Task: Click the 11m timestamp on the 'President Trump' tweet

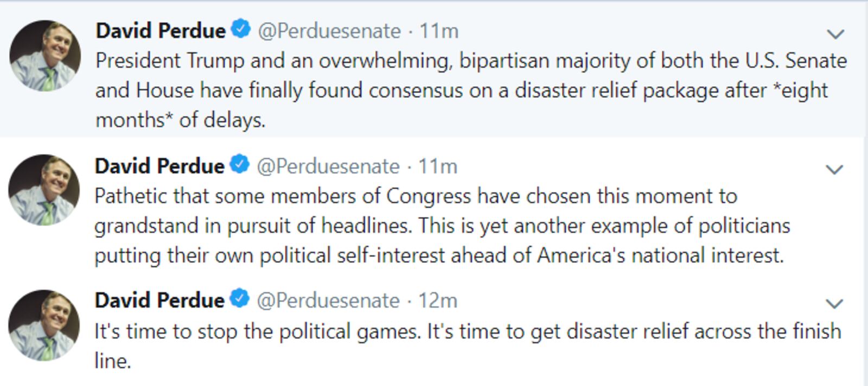Action: [439, 31]
